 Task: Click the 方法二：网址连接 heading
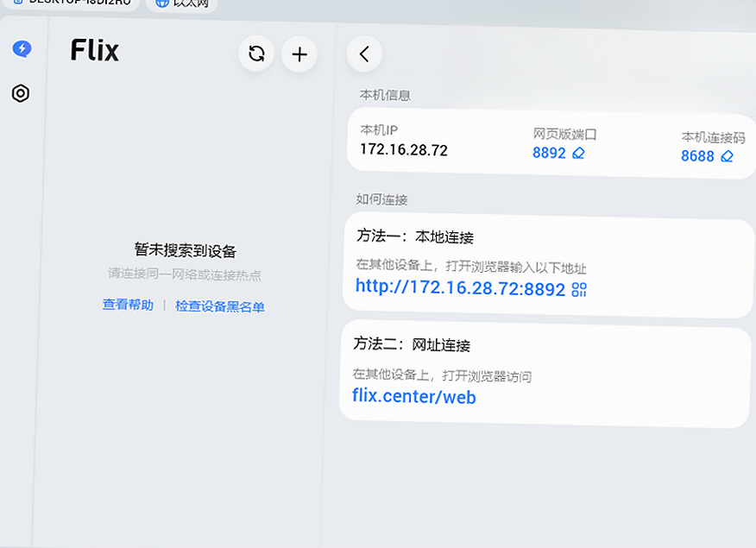tap(412, 344)
